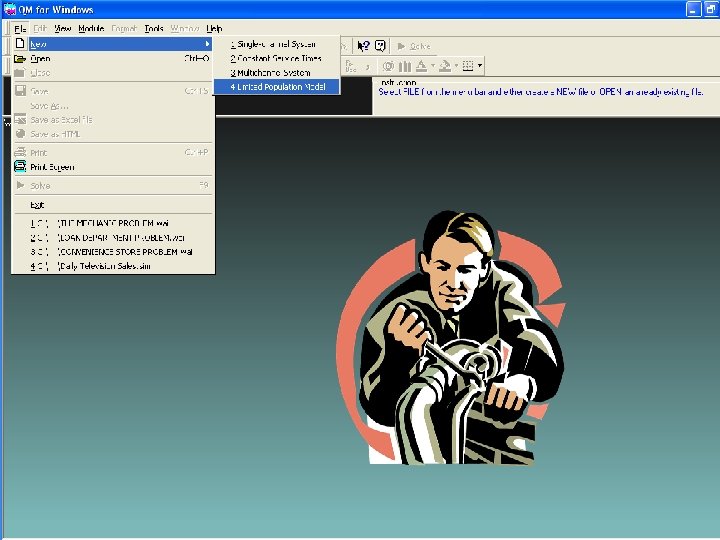The image size is (720, 540).
Task: Open recent file LOAN DEPARTMENT PROBLEM
Action: [x=112, y=237]
